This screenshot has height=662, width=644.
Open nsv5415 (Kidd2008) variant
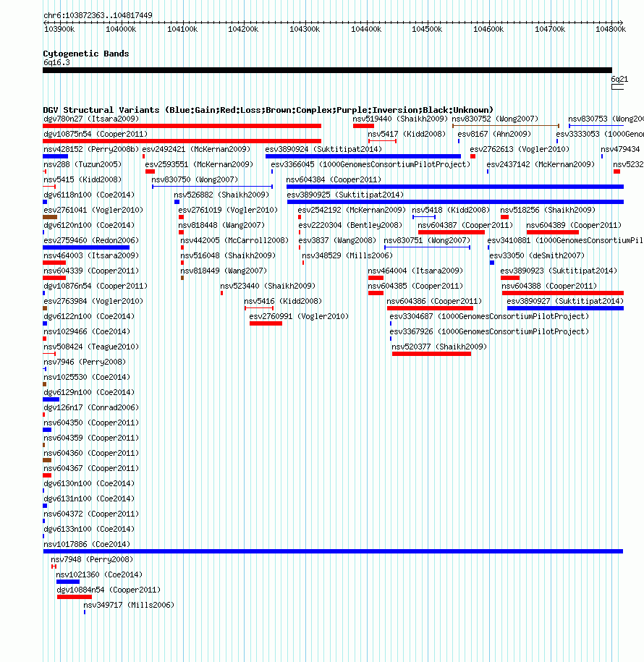point(82,180)
